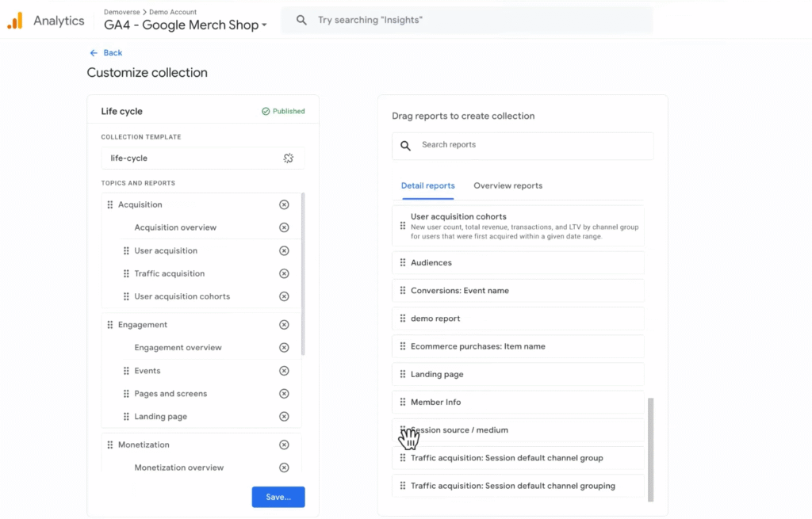Switch to Detail reports tab
Image resolution: width=812 pixels, height=519 pixels.
(427, 185)
